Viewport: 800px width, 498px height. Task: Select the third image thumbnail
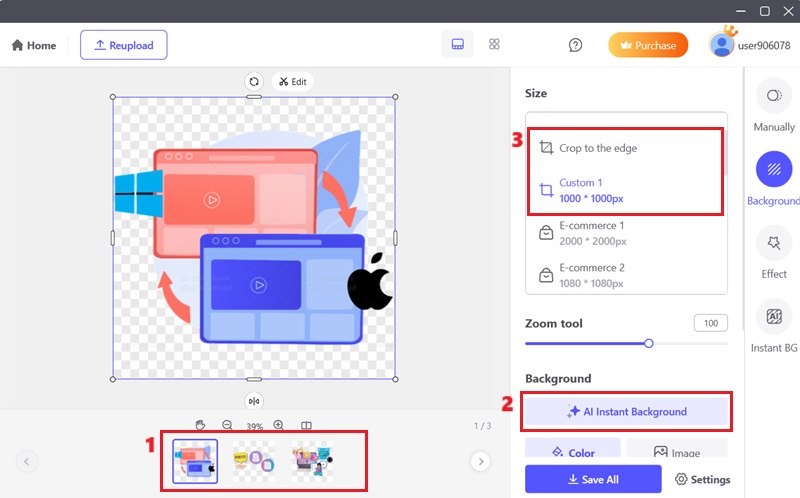click(312, 461)
